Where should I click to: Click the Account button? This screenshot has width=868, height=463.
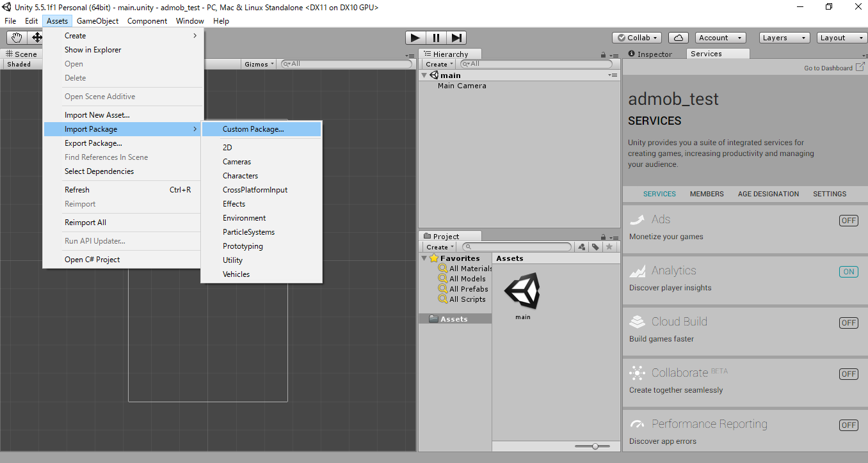tap(720, 37)
